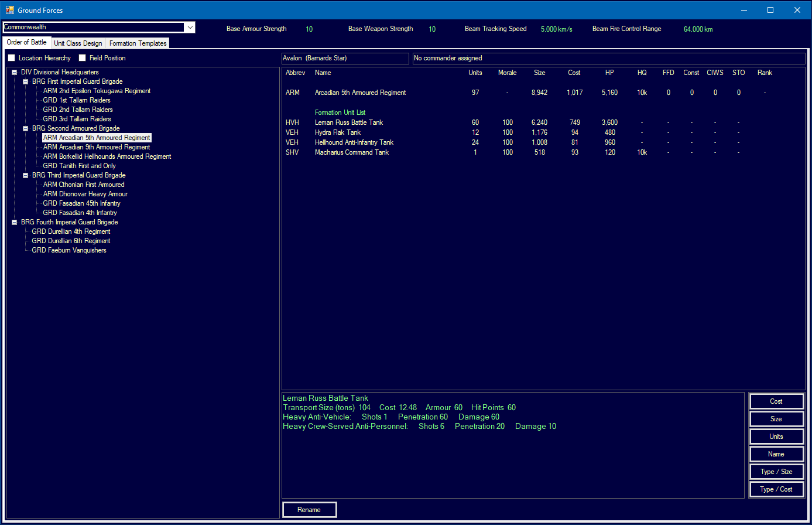Select GRD 2nd Tallarn Raiders
This screenshot has height=525, width=812.
click(x=78, y=110)
